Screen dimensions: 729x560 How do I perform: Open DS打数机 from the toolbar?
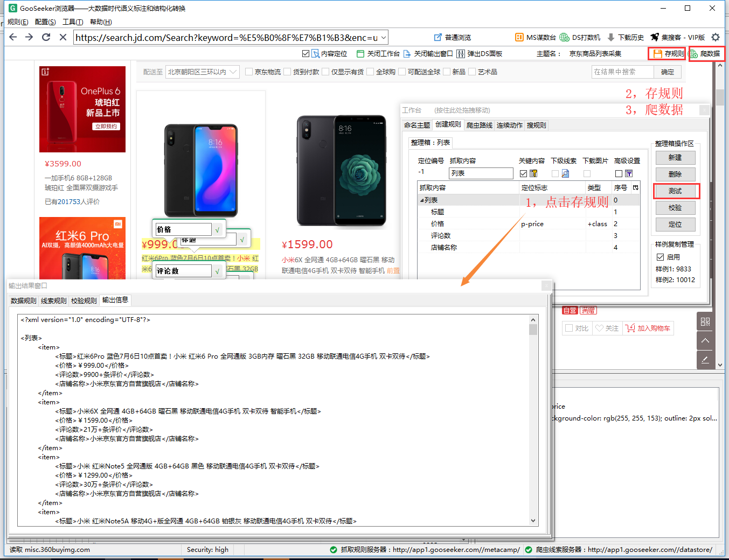pos(580,37)
